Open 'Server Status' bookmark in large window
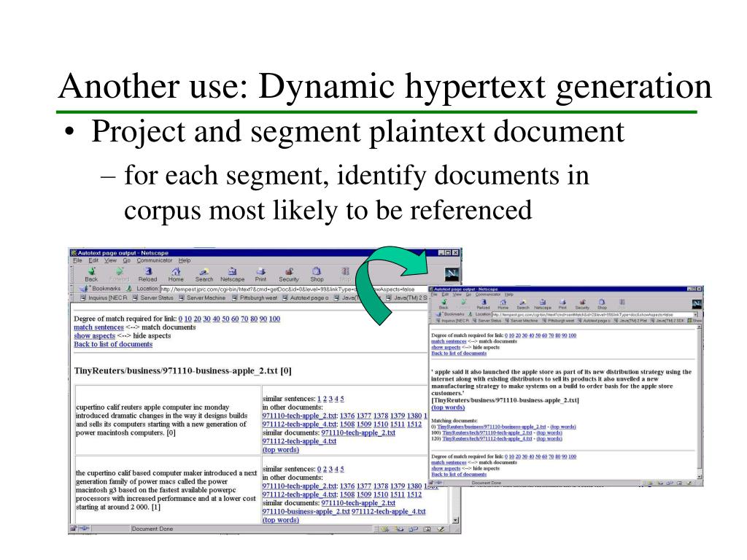Image resolution: width=747 pixels, height=560 pixels. pyautogui.click(x=153, y=297)
